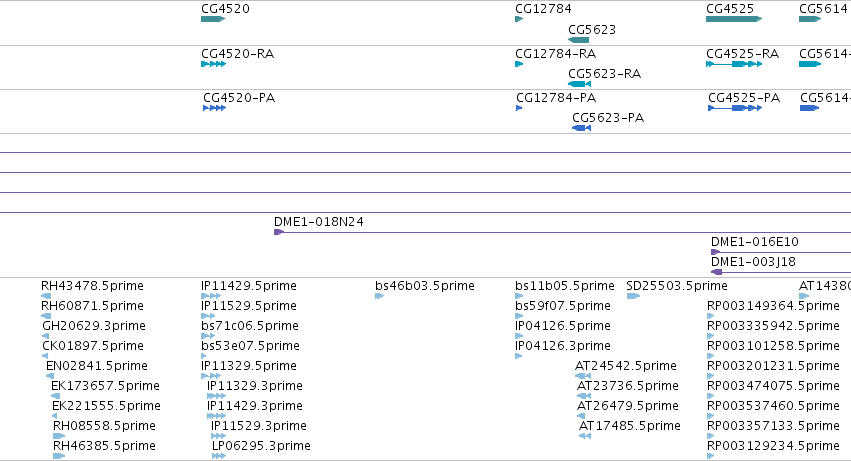
Task: Select the CG5614 gene glyph
Action: [x=810, y=19]
